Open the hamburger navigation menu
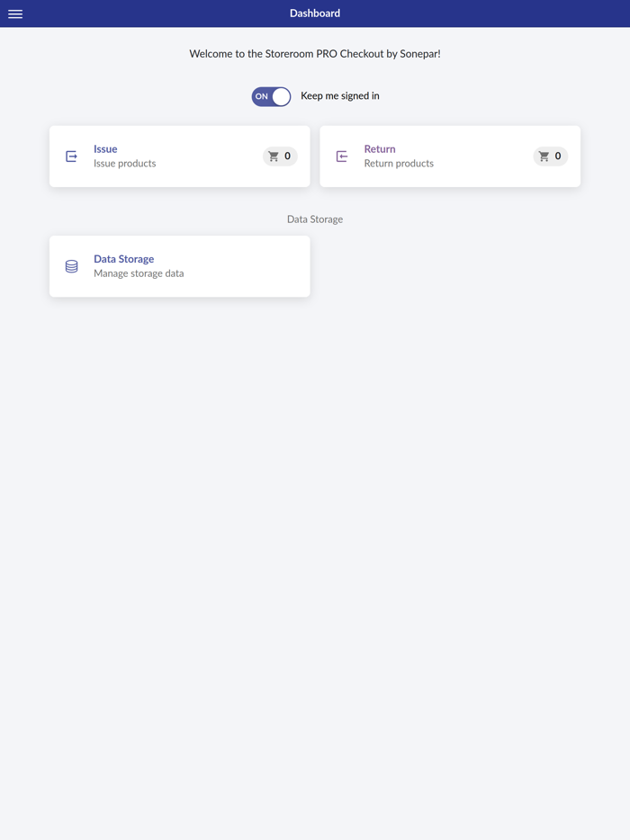630x840 pixels. [14, 13]
